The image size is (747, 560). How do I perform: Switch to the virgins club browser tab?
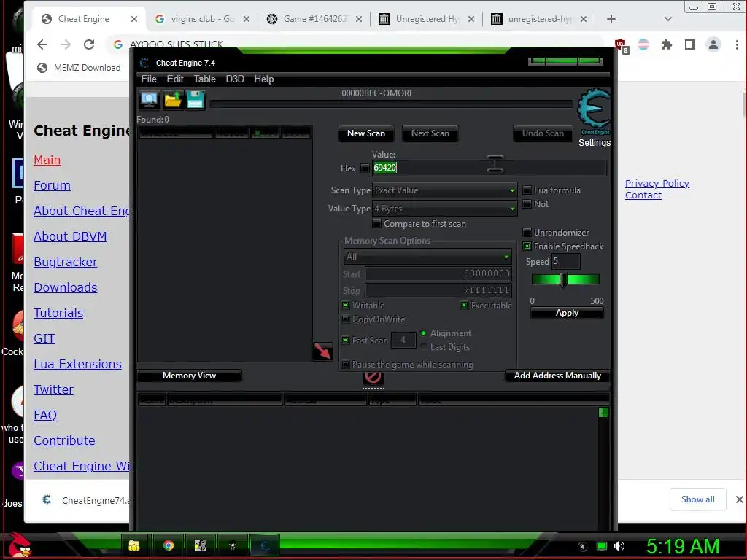[201, 19]
